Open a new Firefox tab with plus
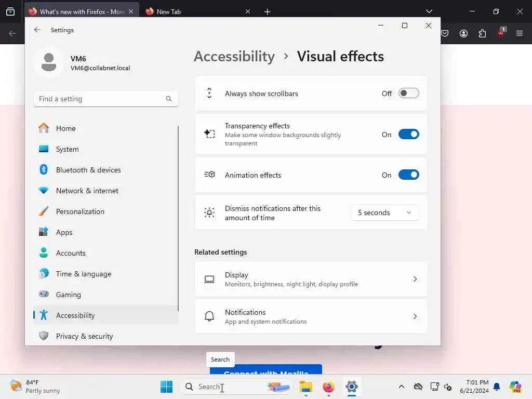The image size is (532, 399). click(x=267, y=12)
